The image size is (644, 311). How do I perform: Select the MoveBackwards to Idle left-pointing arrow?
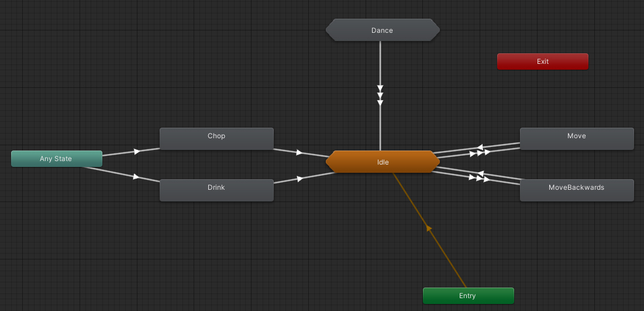[x=481, y=174]
